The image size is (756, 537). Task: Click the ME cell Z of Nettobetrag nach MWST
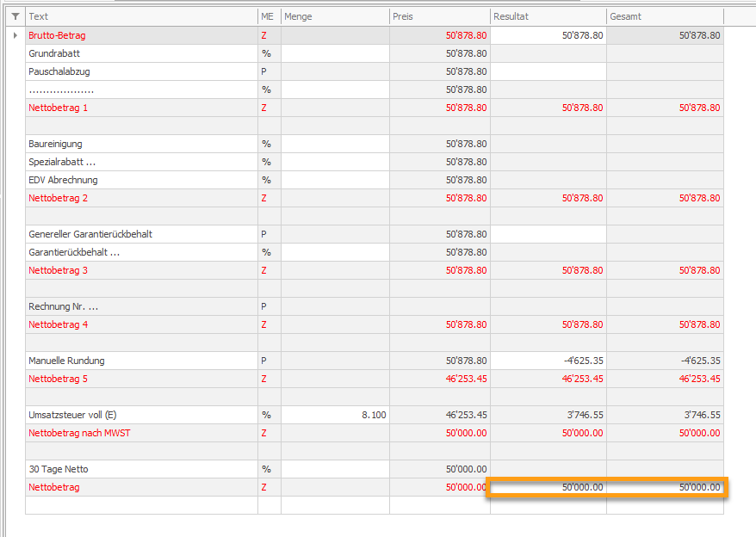coord(269,433)
